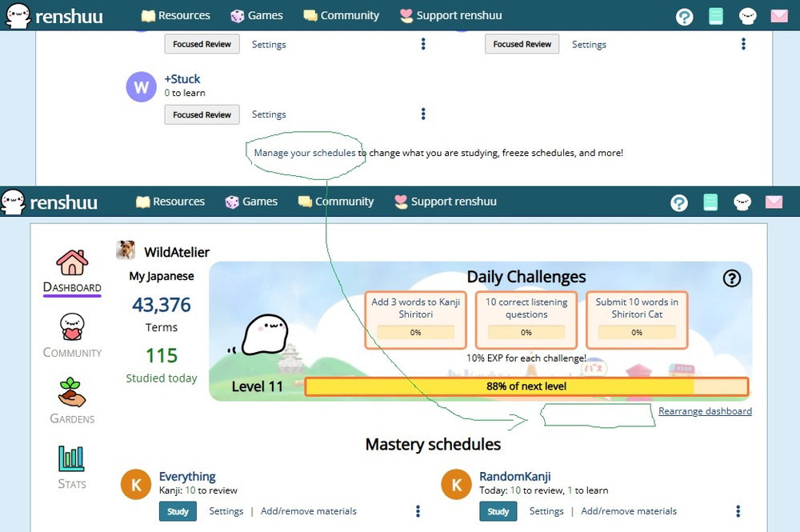Click the white mascot face icon in lower header
This screenshot has width=800, height=532.
point(742,202)
